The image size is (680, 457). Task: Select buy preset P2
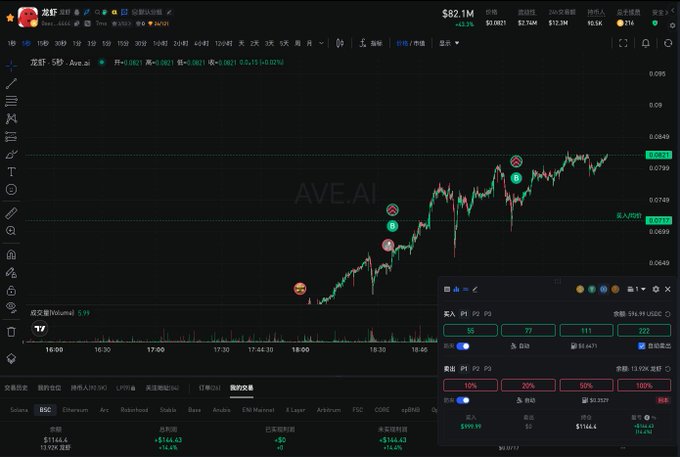point(476,314)
